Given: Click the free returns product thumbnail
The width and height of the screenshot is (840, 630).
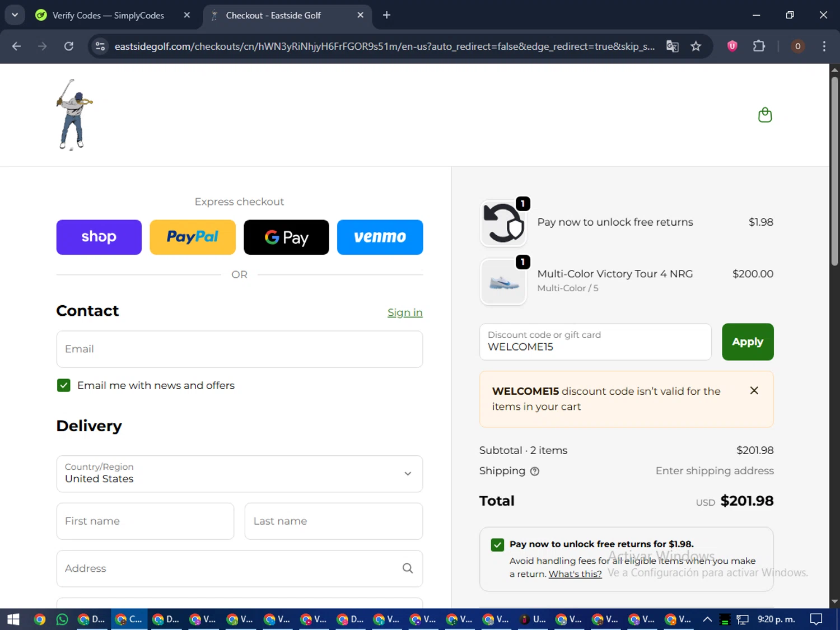Looking at the screenshot, I should pos(503,223).
